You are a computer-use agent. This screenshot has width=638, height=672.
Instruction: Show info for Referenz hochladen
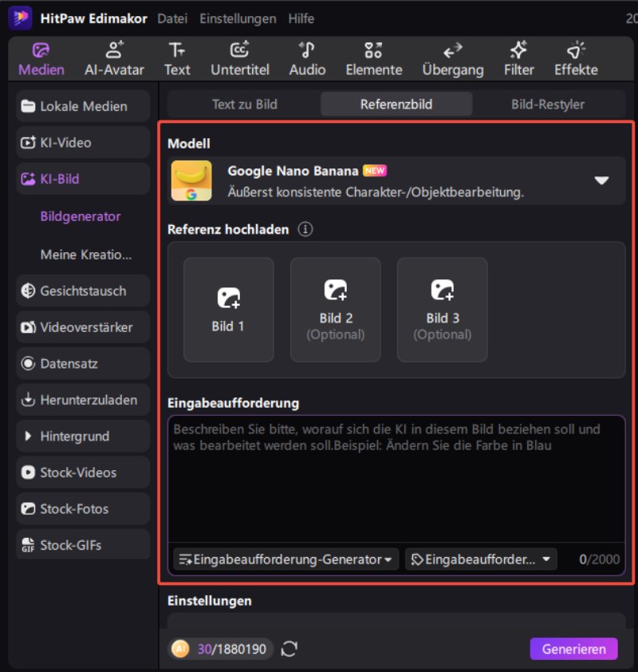[305, 229]
